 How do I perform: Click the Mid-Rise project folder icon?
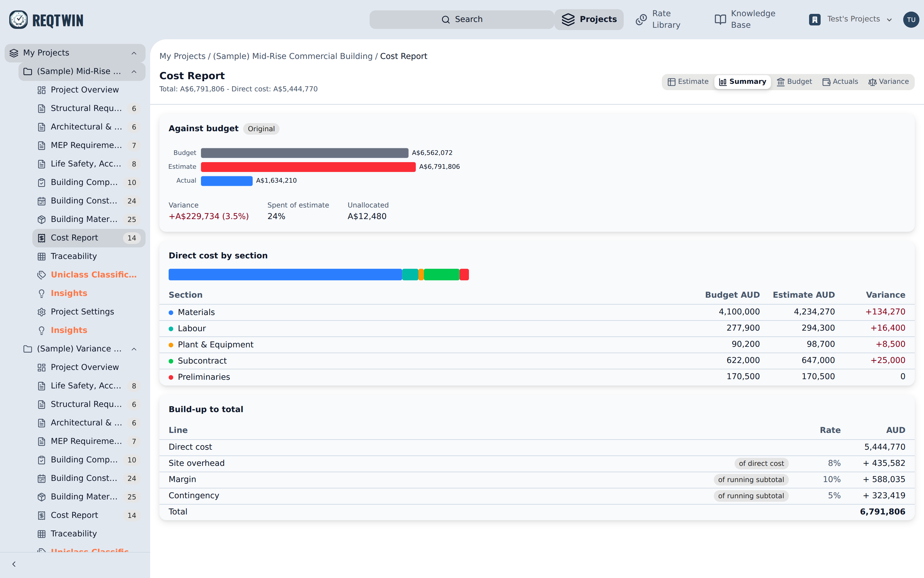coord(28,71)
